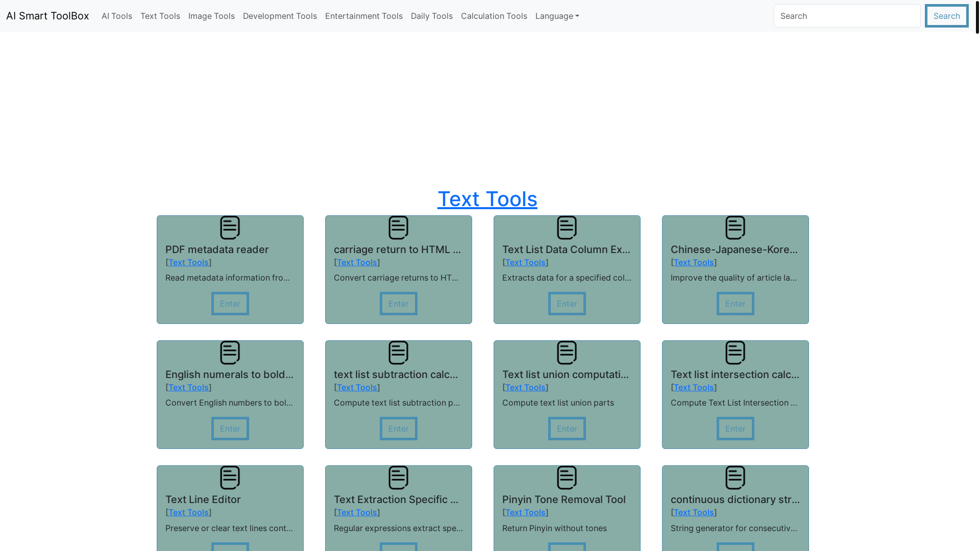Click the page vertical scrollbar
The width and height of the screenshot is (980, 551).
(x=977, y=17)
